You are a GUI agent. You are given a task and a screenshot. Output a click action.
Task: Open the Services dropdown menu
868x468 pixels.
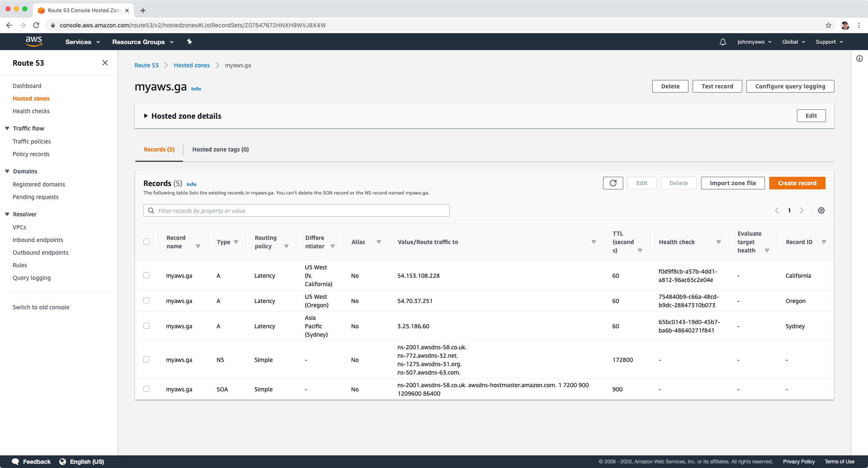pos(82,42)
